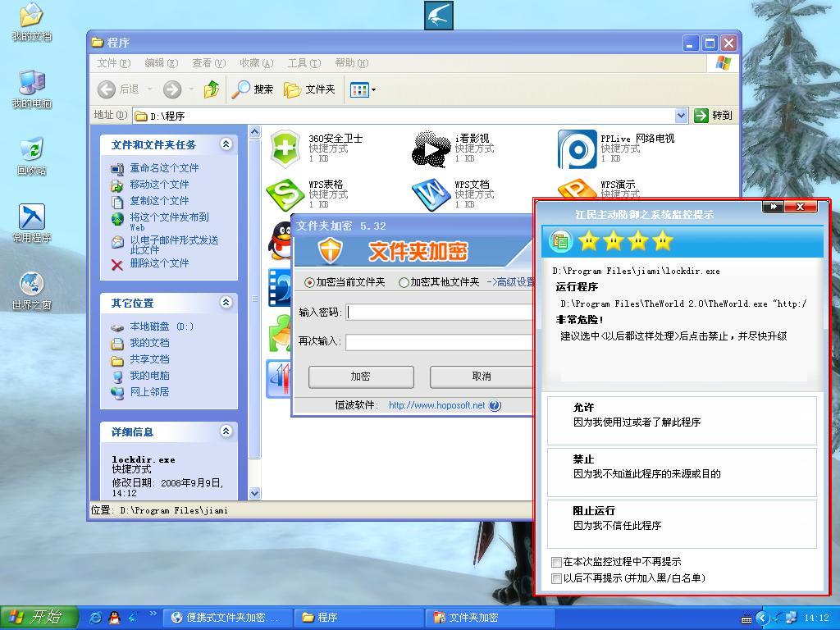Open the 回收站 recycle bin icon
The height and width of the screenshot is (630, 840).
(x=32, y=157)
